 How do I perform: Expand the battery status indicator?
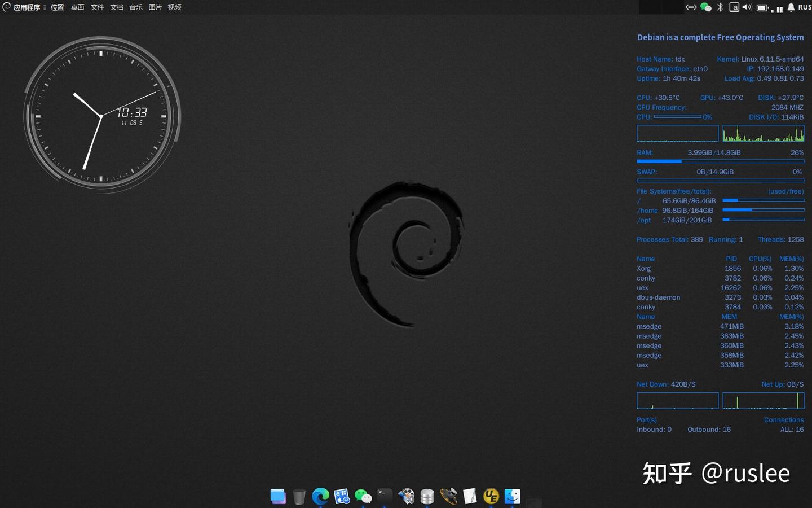point(762,7)
